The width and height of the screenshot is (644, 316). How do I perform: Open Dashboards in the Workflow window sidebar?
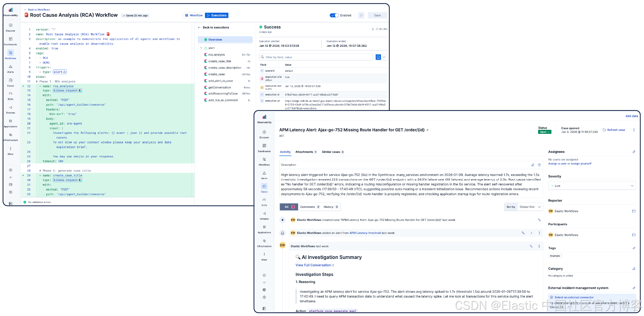click(11, 41)
